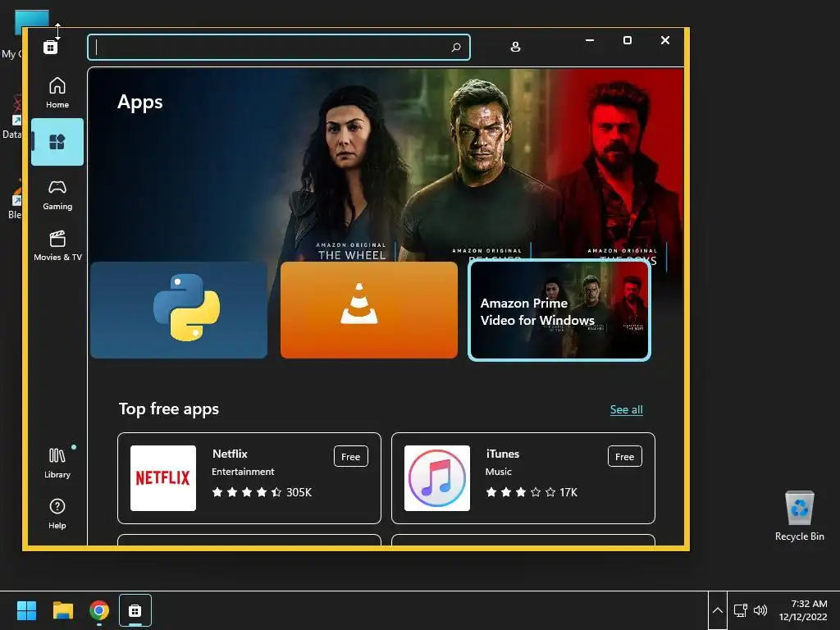Click the Free button for iTunes
Viewport: 840px width, 630px height.
point(624,456)
